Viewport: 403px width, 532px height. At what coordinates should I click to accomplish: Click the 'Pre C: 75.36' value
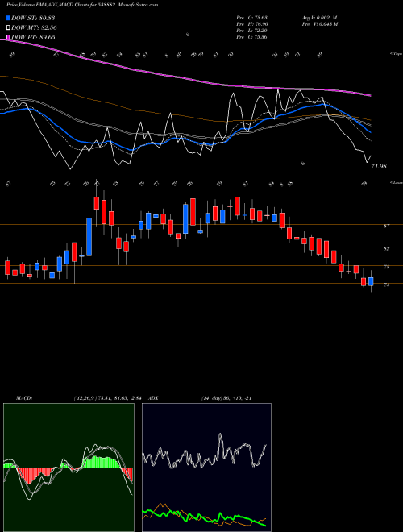251,37
